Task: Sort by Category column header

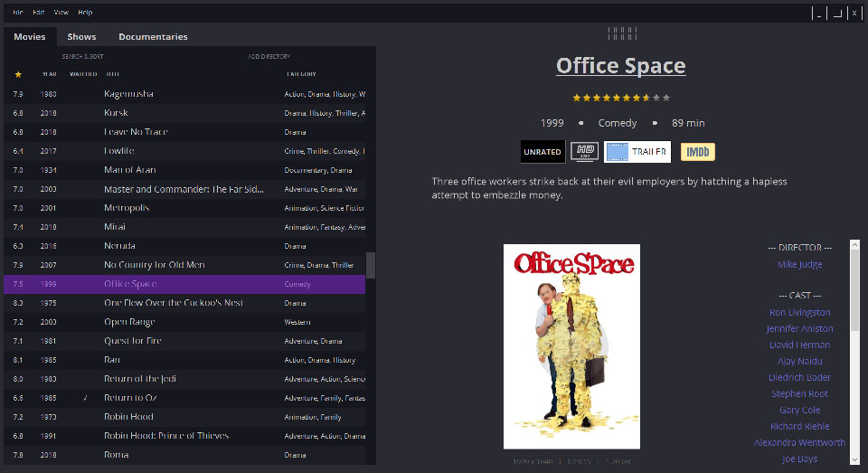Action: [x=301, y=74]
